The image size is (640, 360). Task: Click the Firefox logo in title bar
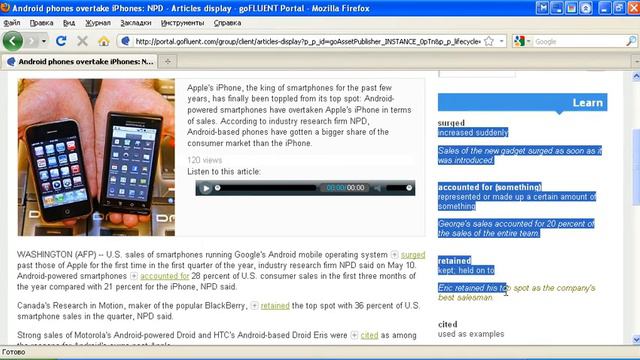point(5,8)
